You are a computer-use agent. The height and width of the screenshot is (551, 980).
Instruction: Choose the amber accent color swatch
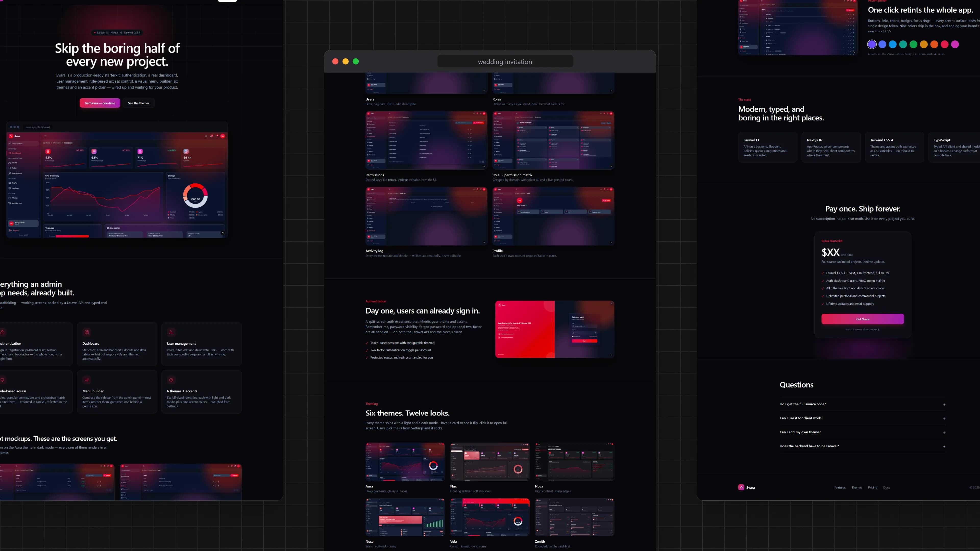click(x=924, y=44)
